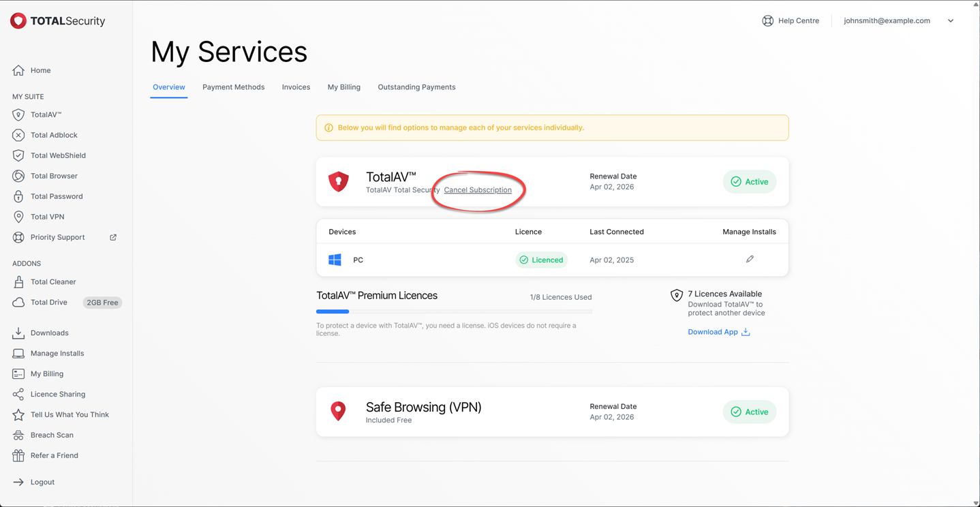The height and width of the screenshot is (507, 980).
Task: Open the Help Centre link
Action: (x=799, y=20)
